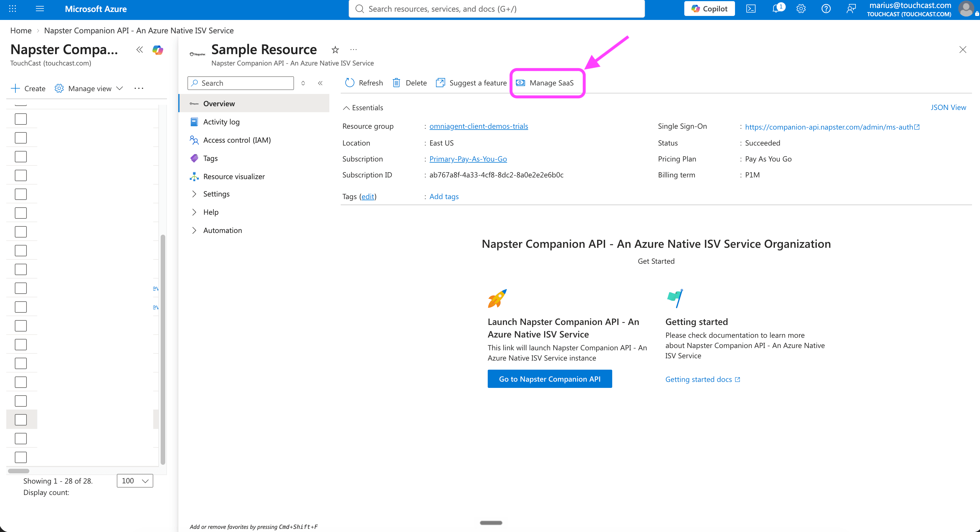
Task: Tick the first checkbox in resource list
Action: (21, 119)
